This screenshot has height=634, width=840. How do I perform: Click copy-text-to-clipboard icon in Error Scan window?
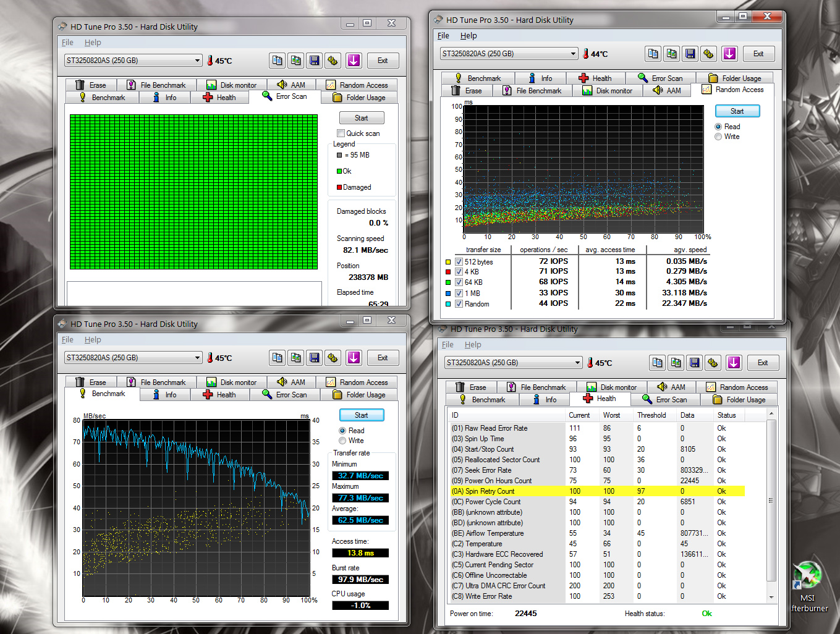pyautogui.click(x=278, y=61)
